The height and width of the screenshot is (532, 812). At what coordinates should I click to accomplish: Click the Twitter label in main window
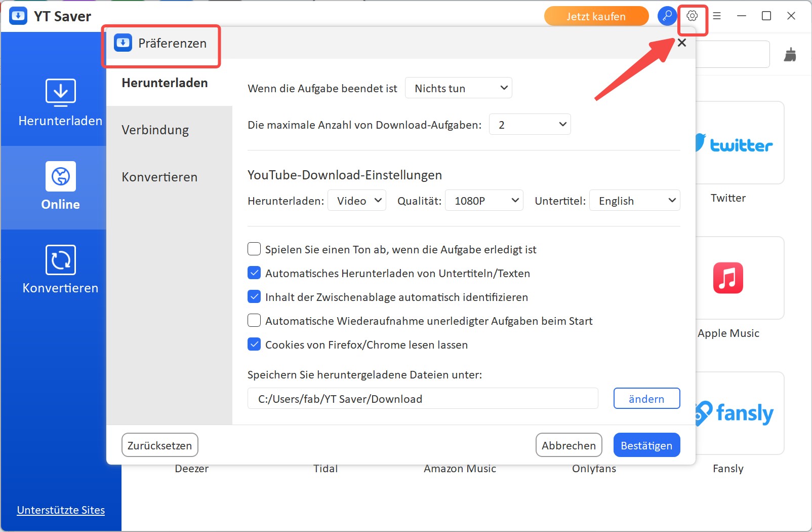(728, 198)
